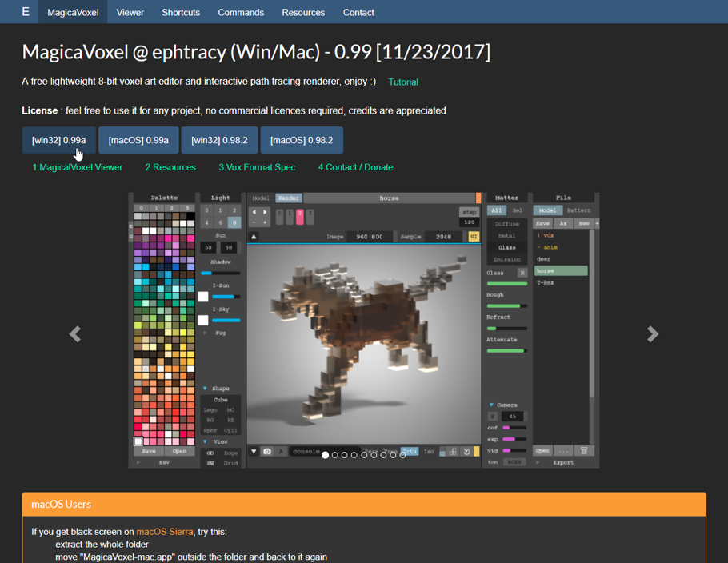The image size is (728, 563).
Task: Click the previous frame left arrow
Action: click(x=254, y=212)
